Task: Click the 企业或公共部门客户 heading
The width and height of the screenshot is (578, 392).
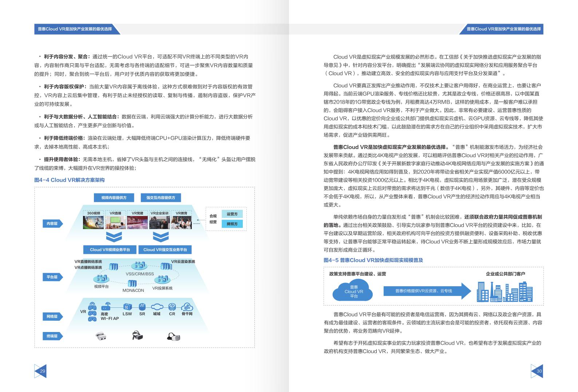Action: pos(505,274)
